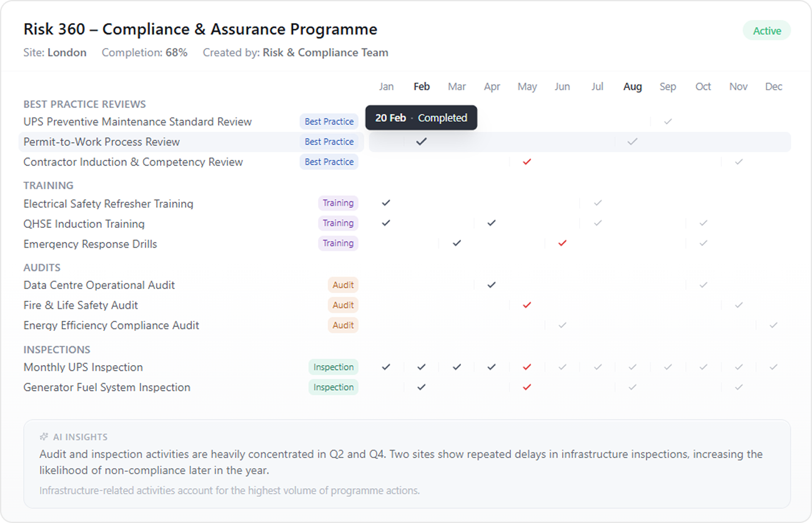Click the QHSE Induction Training row title
812x523 pixels.
pyautogui.click(x=84, y=223)
